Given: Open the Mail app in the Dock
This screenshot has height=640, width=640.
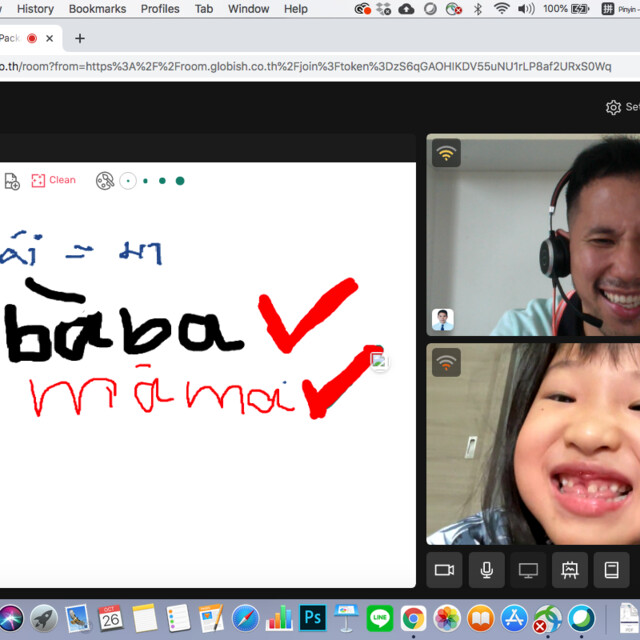Looking at the screenshot, I should pos(77,618).
